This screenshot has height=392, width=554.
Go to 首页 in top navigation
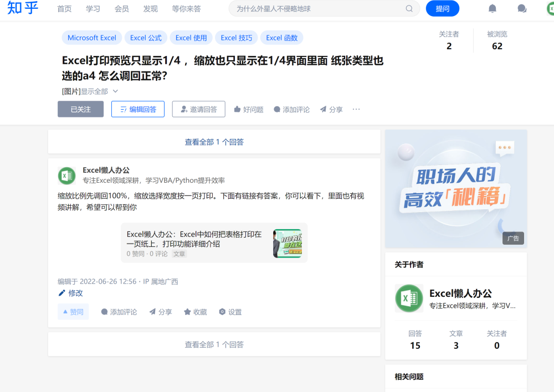64,9
